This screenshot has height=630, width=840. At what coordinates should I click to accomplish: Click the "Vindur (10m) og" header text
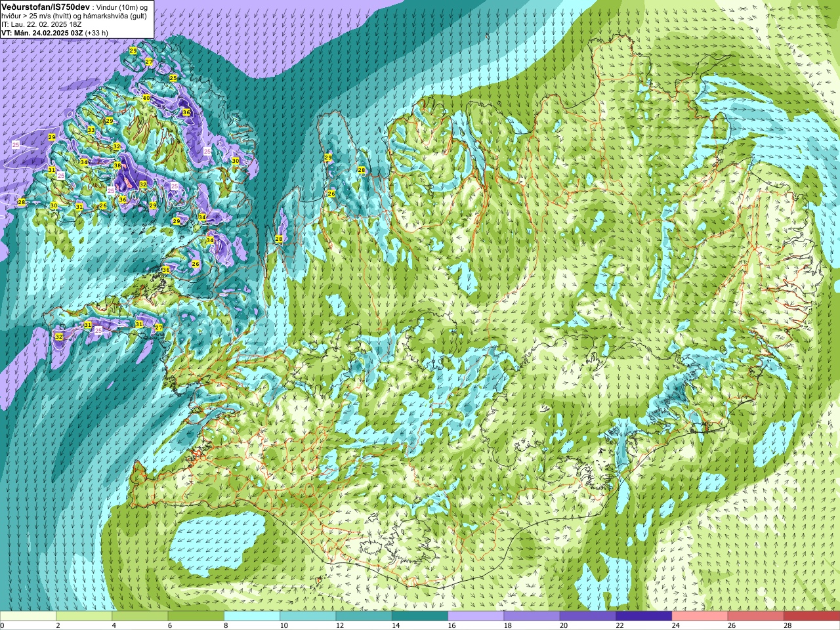[x=123, y=7]
